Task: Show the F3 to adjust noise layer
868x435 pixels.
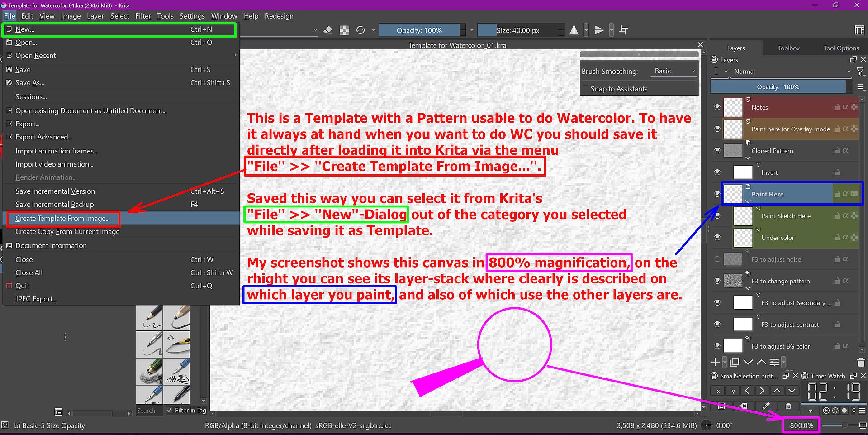Action: click(717, 259)
